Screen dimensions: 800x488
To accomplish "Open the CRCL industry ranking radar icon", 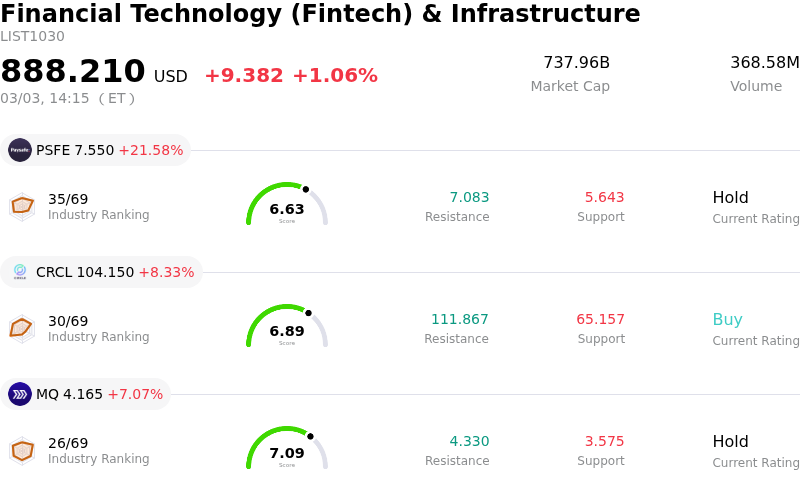I will click(x=22, y=328).
